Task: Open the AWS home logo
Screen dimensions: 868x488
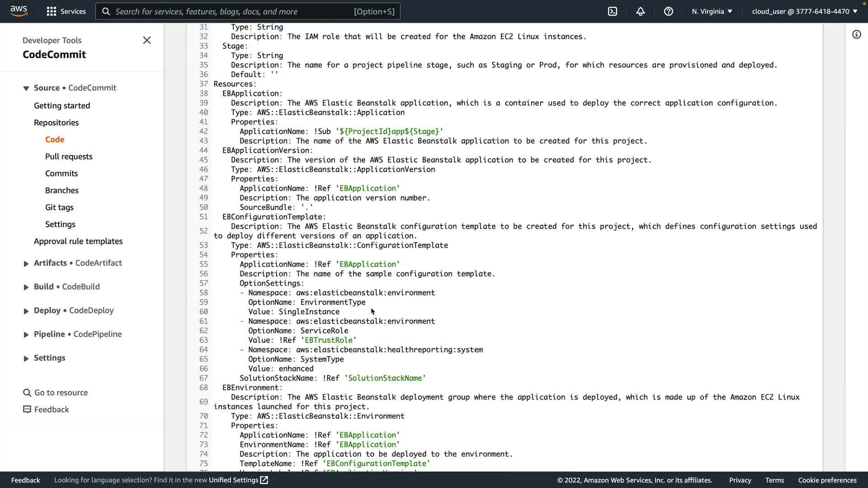Action: point(19,11)
